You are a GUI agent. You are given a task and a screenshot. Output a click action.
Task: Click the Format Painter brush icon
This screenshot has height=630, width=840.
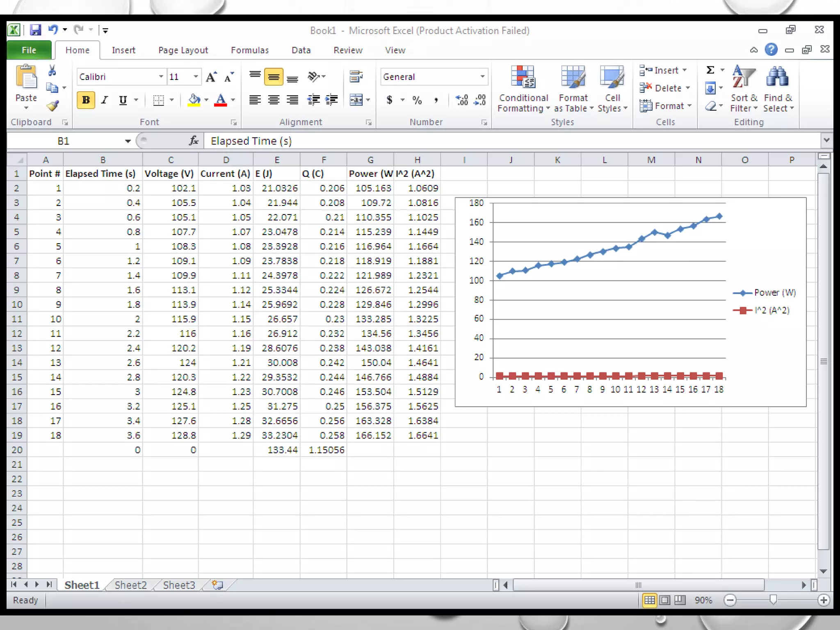52,106
